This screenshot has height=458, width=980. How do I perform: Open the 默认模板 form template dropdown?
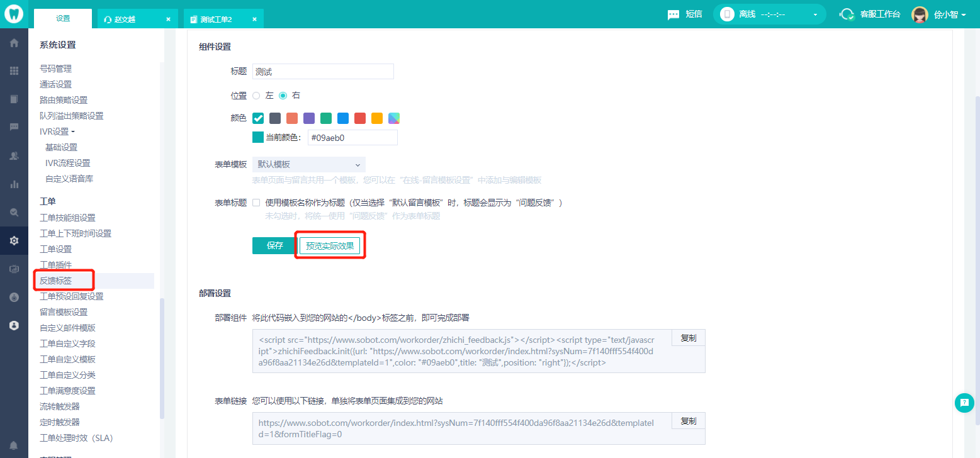pos(308,164)
